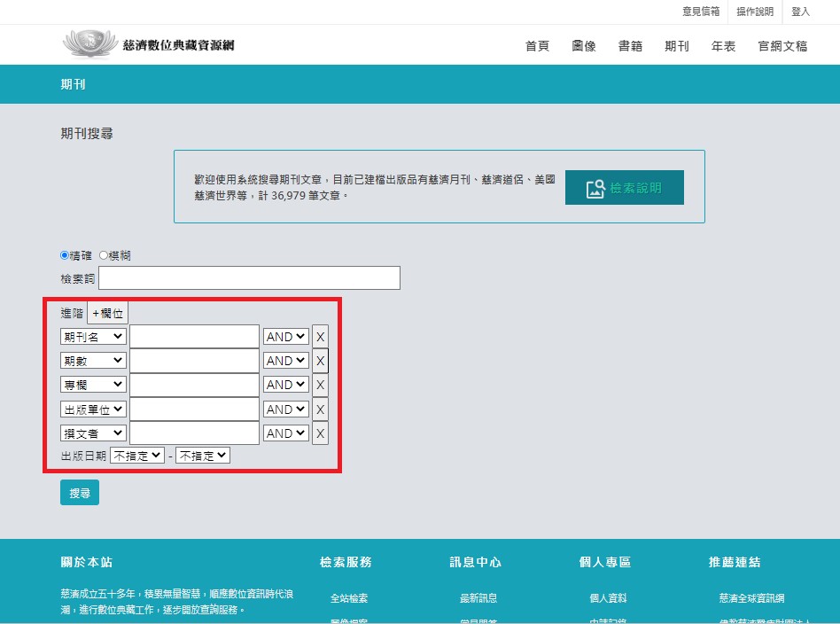Click the 撰文者 text input box
The image size is (840, 624).
tap(194, 433)
